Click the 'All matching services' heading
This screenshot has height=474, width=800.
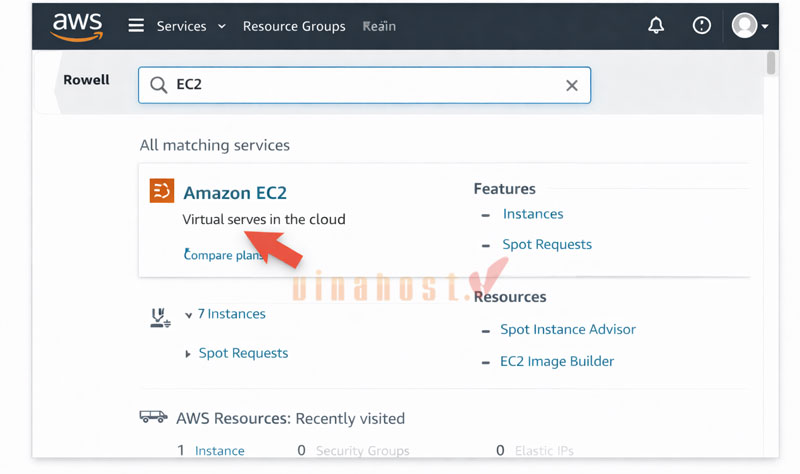(x=215, y=145)
